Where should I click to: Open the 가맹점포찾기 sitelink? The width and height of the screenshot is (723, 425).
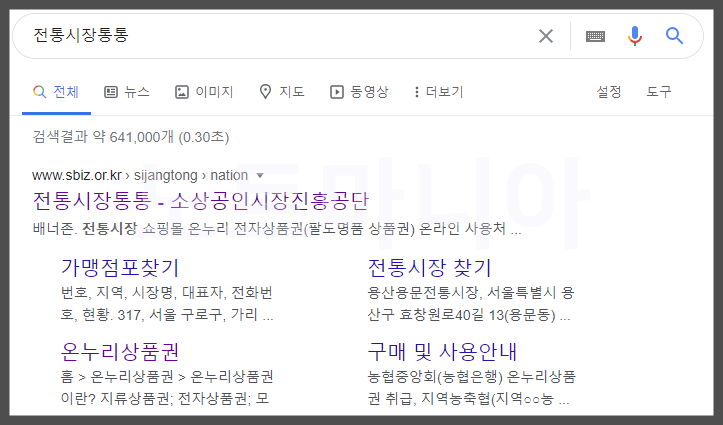click(x=120, y=267)
